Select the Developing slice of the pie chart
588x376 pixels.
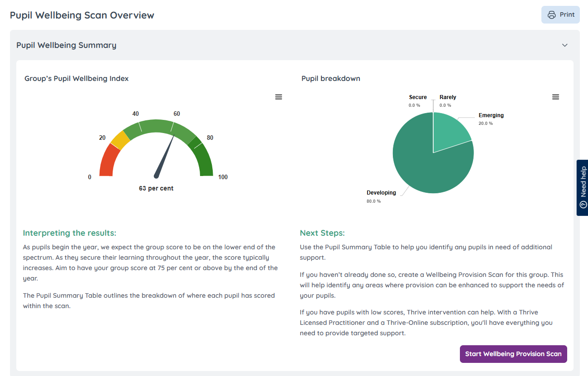416,167
